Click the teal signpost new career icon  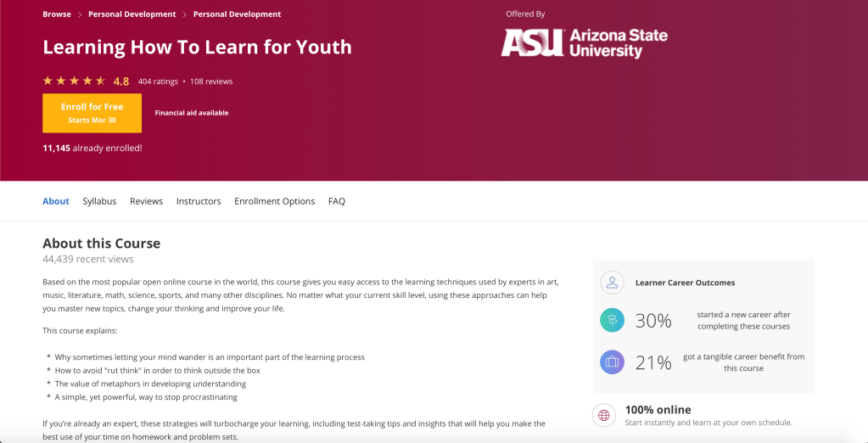612,320
